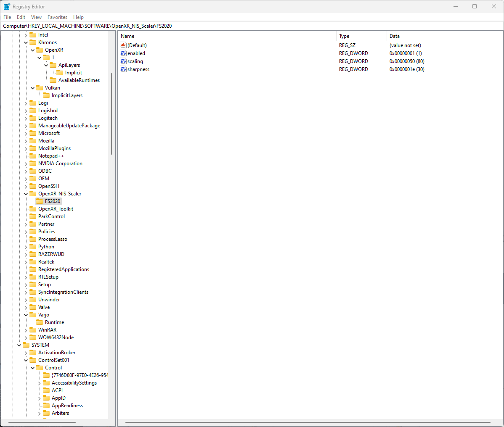
Task: Open the File menu
Action: 7,17
